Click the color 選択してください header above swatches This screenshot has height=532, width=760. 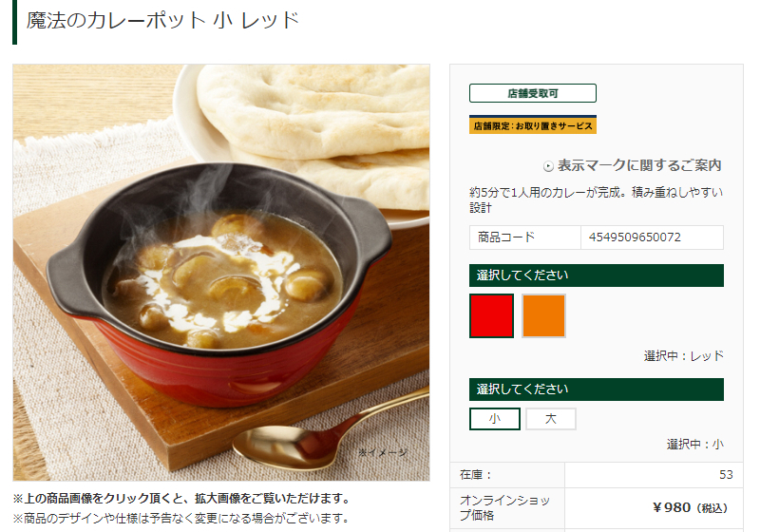pos(597,275)
